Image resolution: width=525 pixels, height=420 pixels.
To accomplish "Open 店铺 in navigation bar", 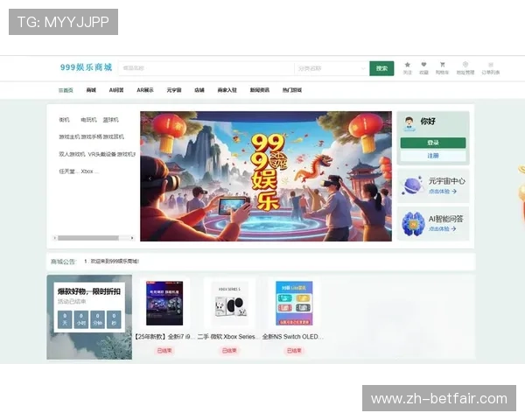I will point(199,90).
